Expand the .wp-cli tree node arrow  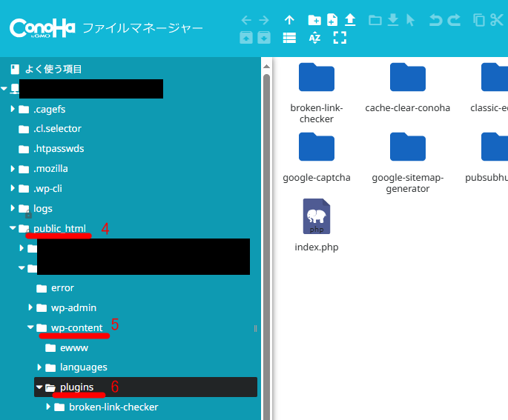(x=13, y=188)
